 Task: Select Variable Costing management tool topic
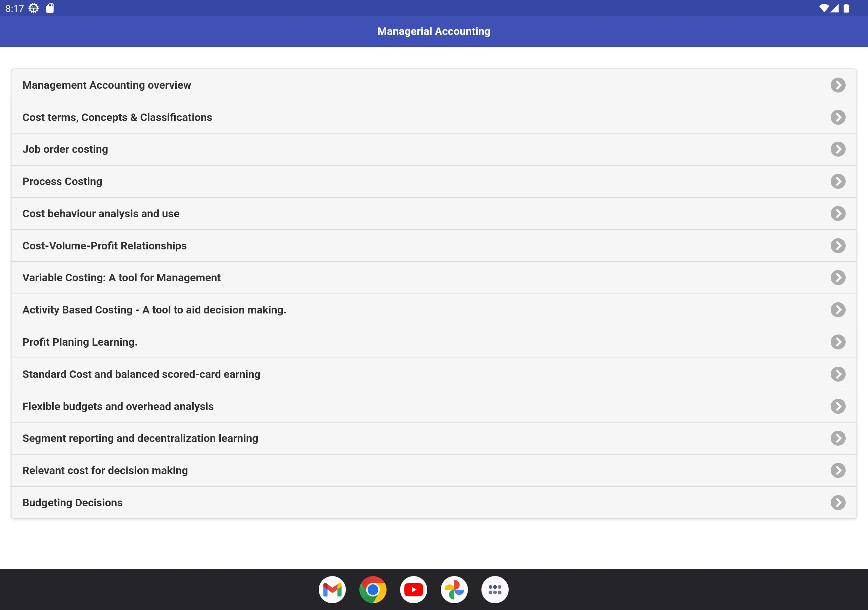[434, 277]
